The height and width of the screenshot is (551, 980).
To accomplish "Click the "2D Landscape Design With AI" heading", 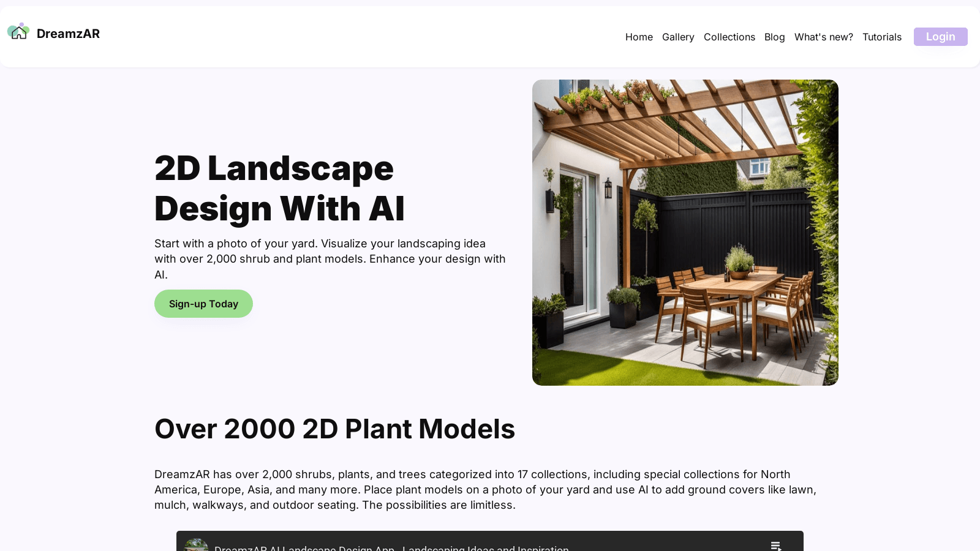I will 279,188.
